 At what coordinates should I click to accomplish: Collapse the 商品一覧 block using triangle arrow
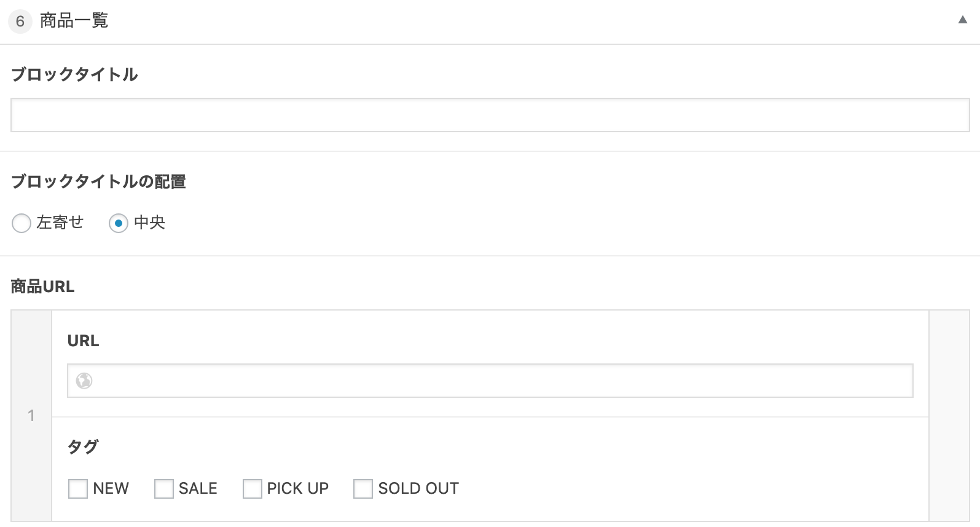point(962,20)
